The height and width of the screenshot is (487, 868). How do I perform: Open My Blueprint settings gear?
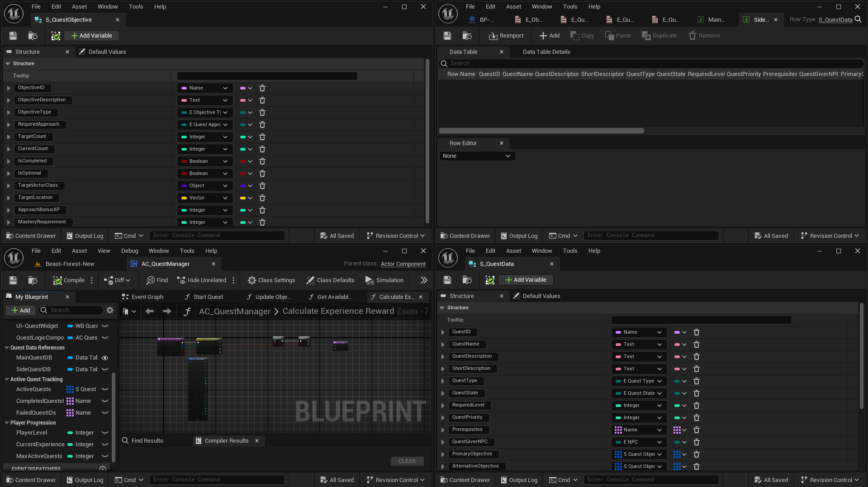110,310
